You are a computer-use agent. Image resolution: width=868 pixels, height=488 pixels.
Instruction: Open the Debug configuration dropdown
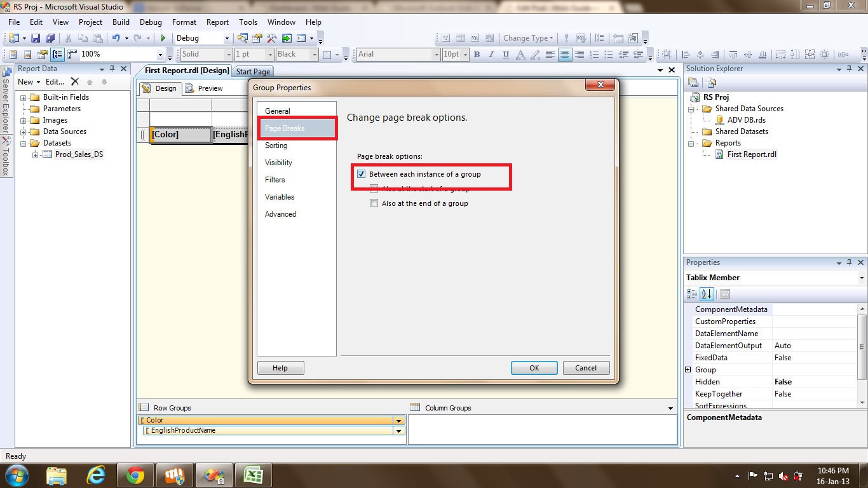pyautogui.click(x=225, y=38)
